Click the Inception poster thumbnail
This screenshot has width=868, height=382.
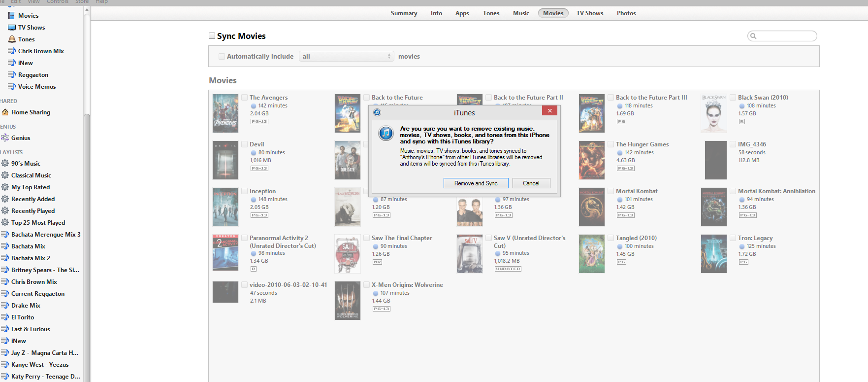click(x=225, y=207)
